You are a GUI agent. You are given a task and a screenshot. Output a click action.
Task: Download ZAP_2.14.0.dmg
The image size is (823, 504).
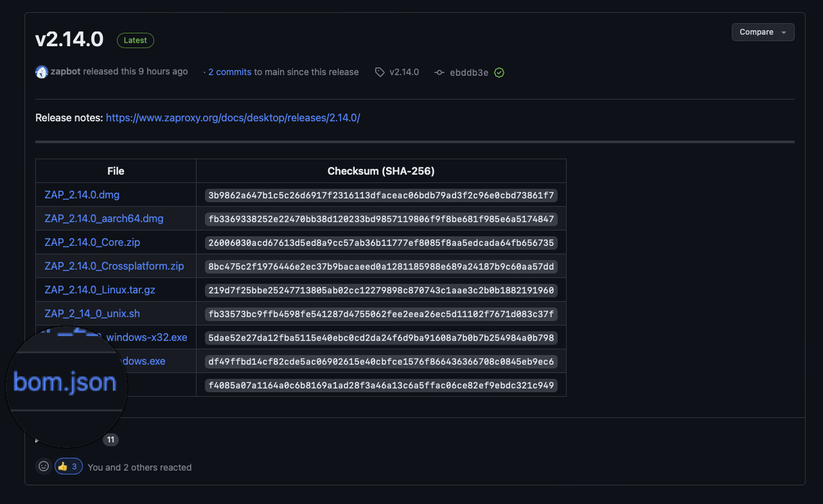[82, 195]
